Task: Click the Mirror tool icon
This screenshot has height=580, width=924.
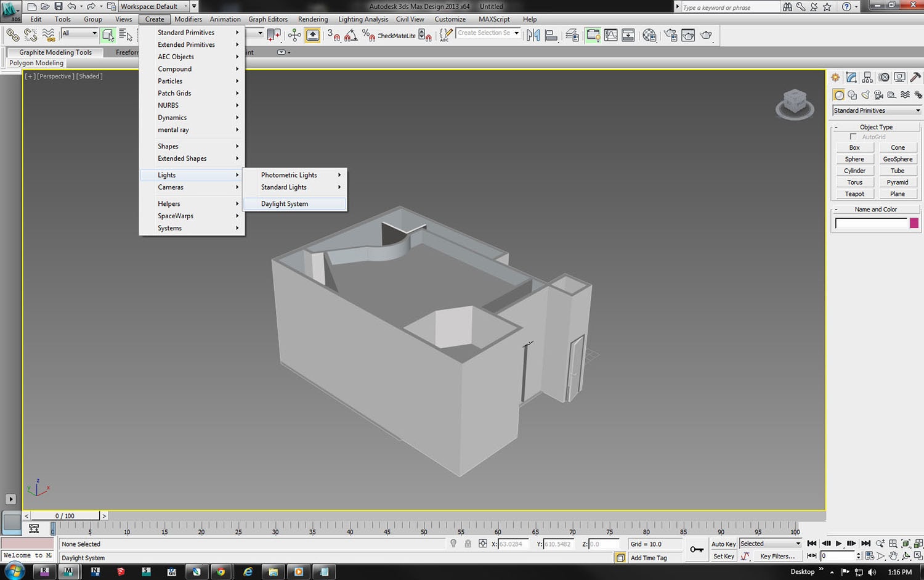Action: [x=533, y=35]
